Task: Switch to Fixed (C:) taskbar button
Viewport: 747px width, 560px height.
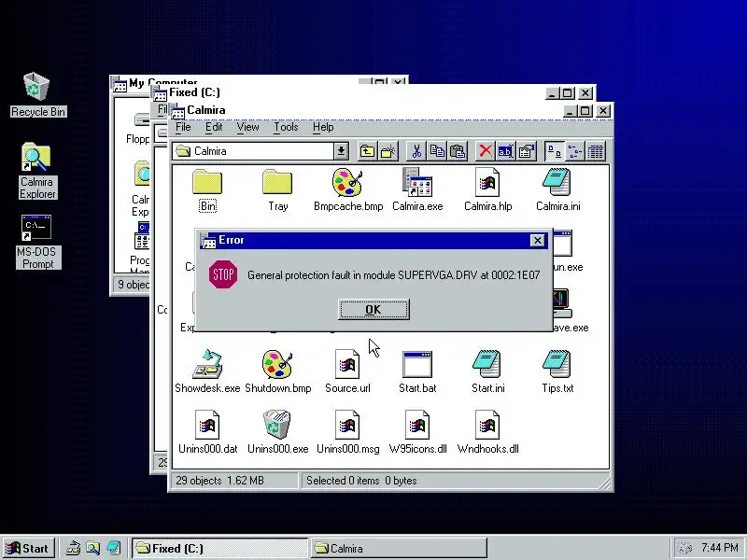Action: coord(219,549)
